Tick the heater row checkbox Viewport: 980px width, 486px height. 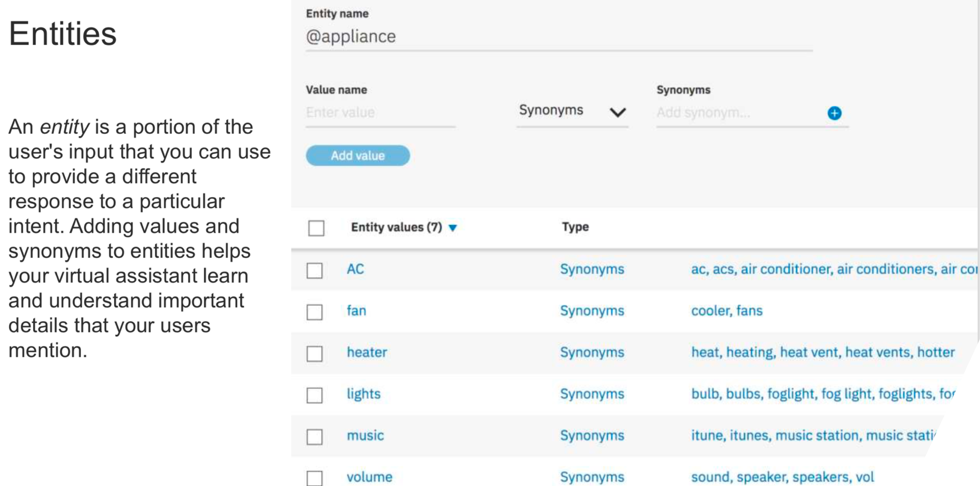[314, 353]
